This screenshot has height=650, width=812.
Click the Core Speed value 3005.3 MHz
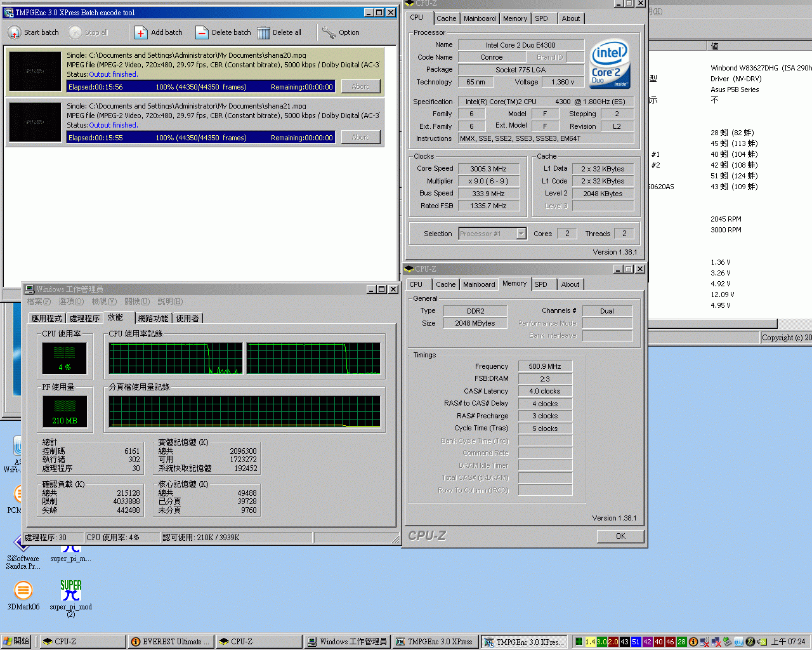(488, 169)
